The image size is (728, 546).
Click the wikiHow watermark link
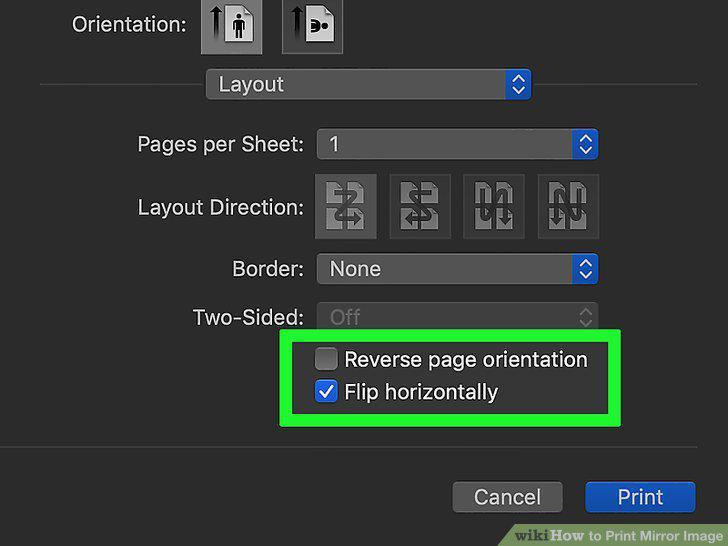(618, 535)
